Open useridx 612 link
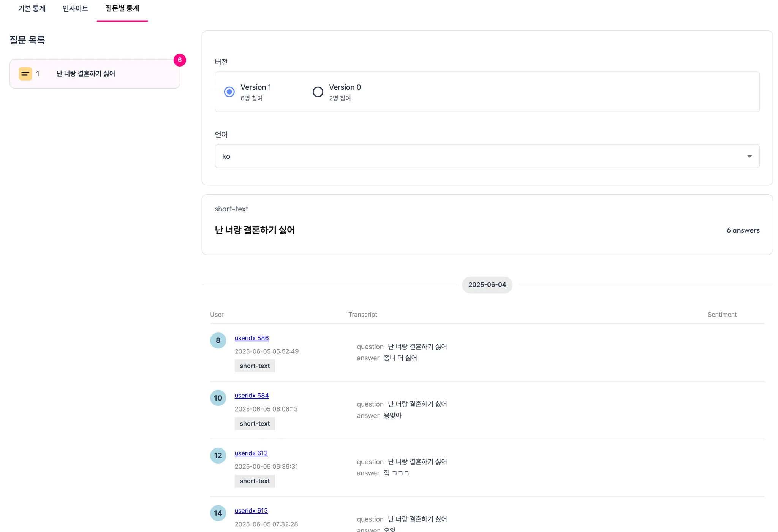Viewport: 778px width, 532px height. 251,453
